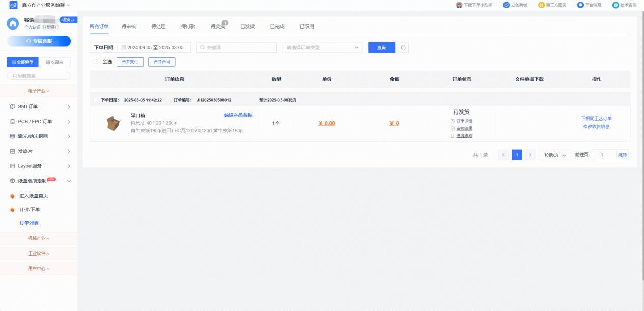This screenshot has width=644, height=311.
Task: Click the 关键词 search input field
Action: tap(236, 48)
